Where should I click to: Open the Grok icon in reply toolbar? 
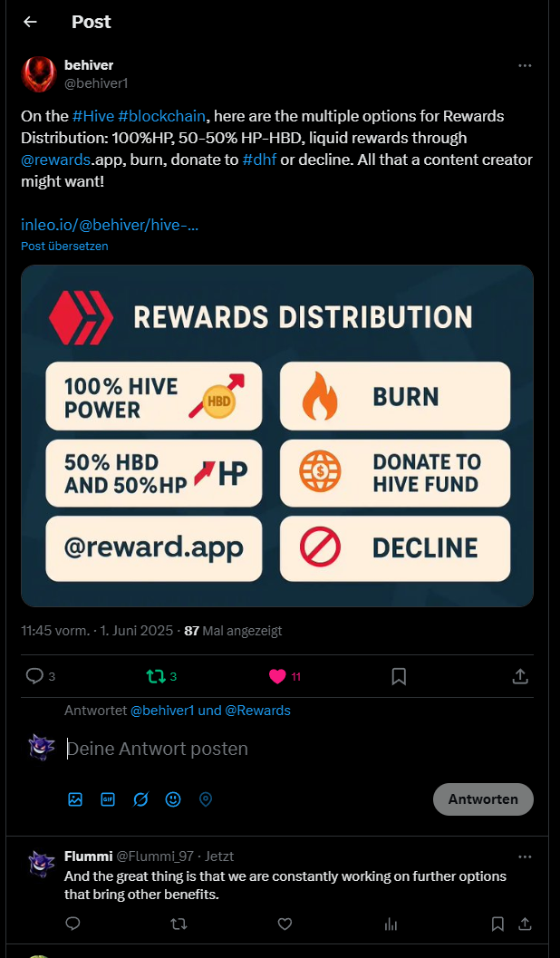point(140,799)
